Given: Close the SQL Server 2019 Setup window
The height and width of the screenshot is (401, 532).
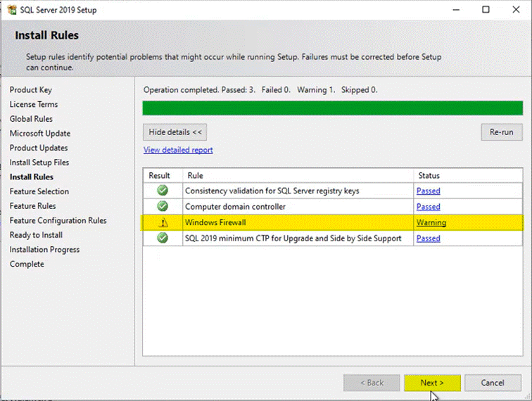Looking at the screenshot, I should (x=516, y=10).
